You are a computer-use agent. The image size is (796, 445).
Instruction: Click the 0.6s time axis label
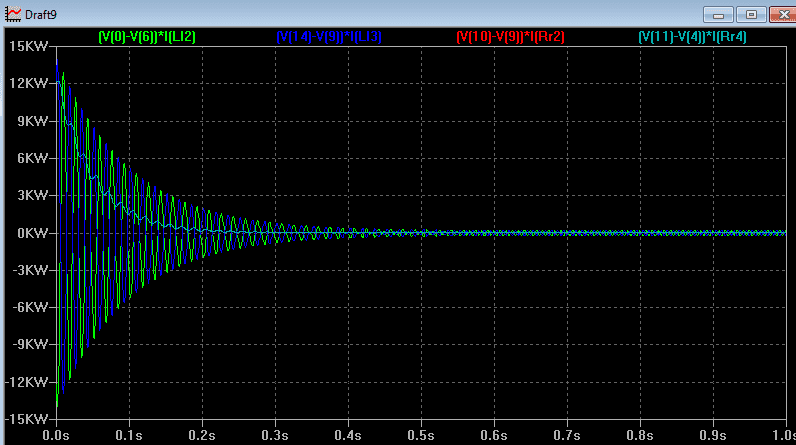click(494, 435)
